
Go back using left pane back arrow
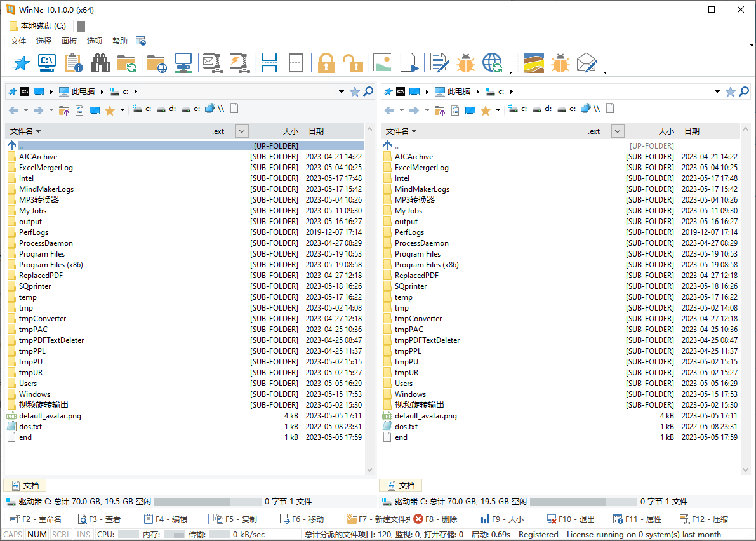14,110
